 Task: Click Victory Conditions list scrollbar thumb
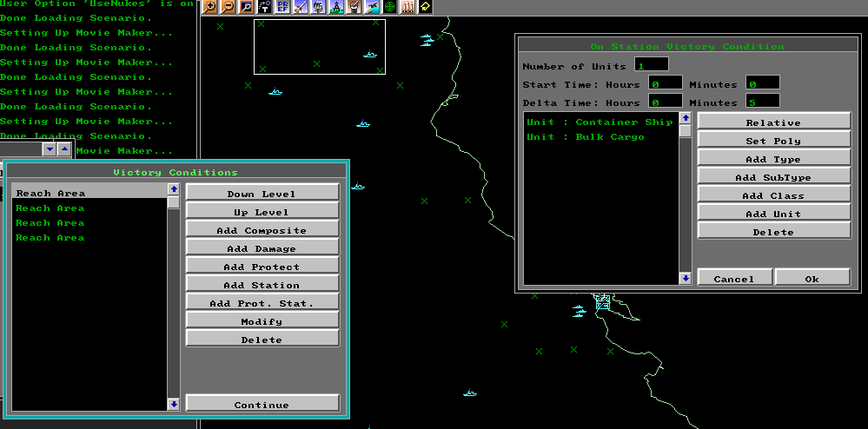coord(174,202)
